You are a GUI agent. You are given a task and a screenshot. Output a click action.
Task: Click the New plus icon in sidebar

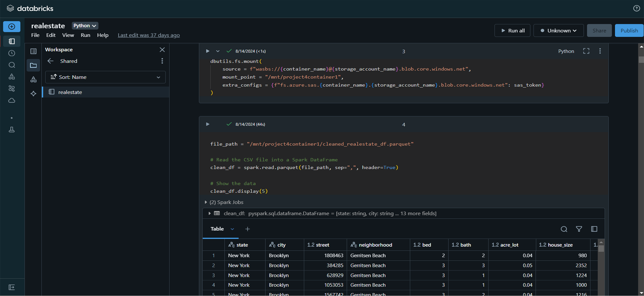[12, 26]
